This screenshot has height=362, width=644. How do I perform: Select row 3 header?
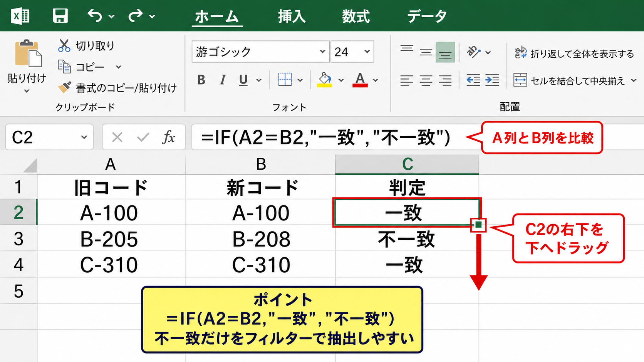[x=18, y=239]
